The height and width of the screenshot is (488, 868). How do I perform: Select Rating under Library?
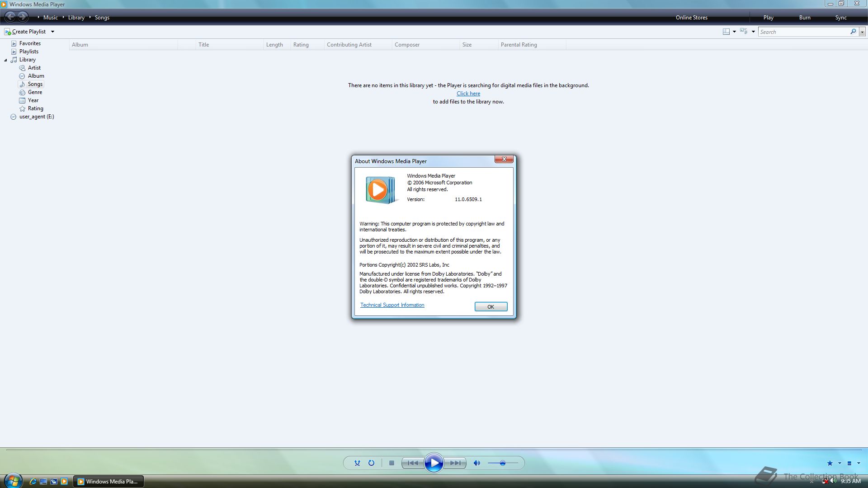coord(35,108)
